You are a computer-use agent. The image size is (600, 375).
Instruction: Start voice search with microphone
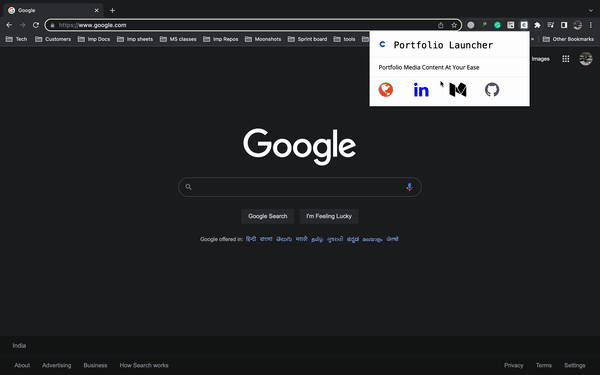coord(409,187)
